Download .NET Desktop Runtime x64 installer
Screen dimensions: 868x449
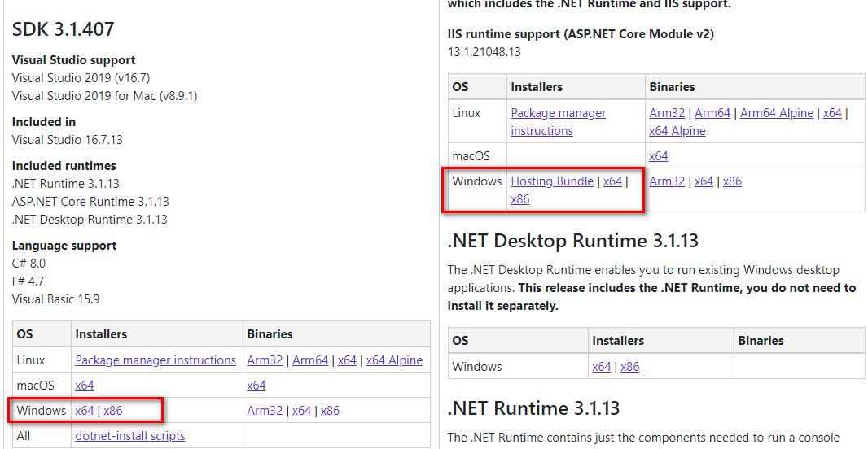tap(601, 367)
